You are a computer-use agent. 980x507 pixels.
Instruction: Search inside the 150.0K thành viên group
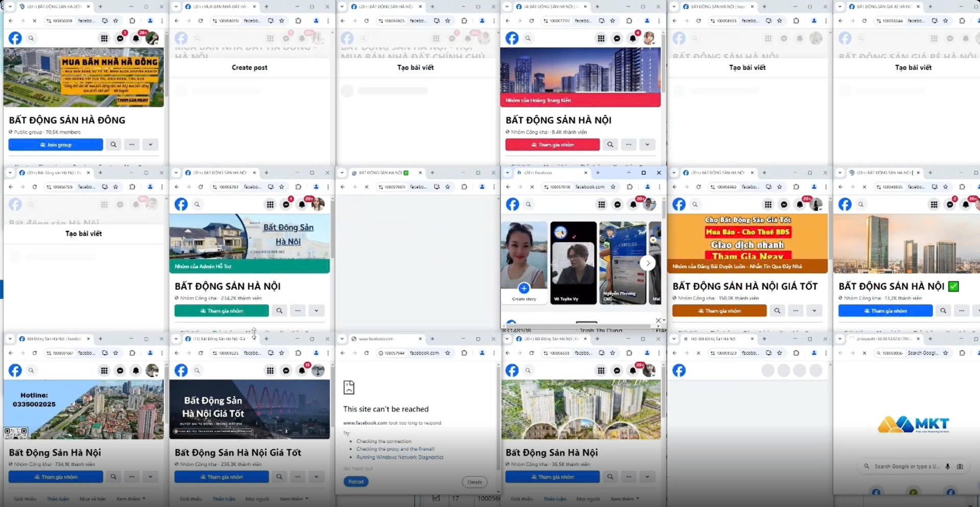pos(777,311)
